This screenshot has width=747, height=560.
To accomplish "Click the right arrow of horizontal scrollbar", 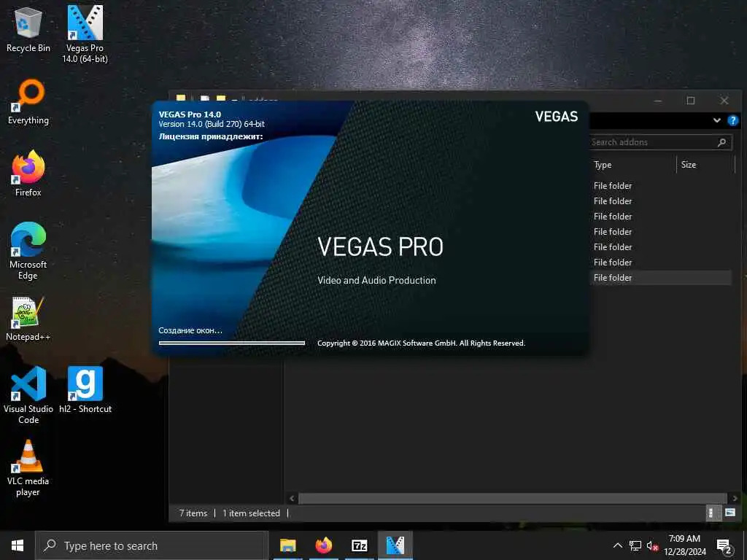I will click(735, 499).
